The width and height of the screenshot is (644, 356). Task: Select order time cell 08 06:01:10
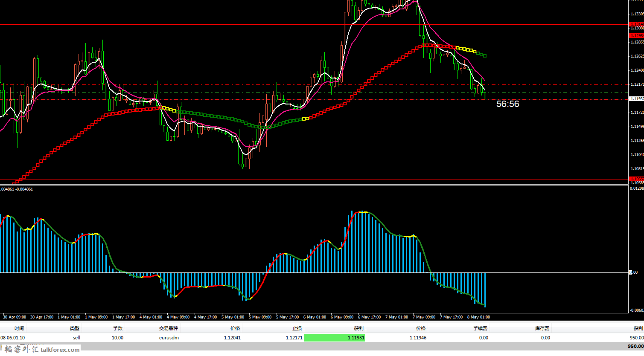pos(13,338)
